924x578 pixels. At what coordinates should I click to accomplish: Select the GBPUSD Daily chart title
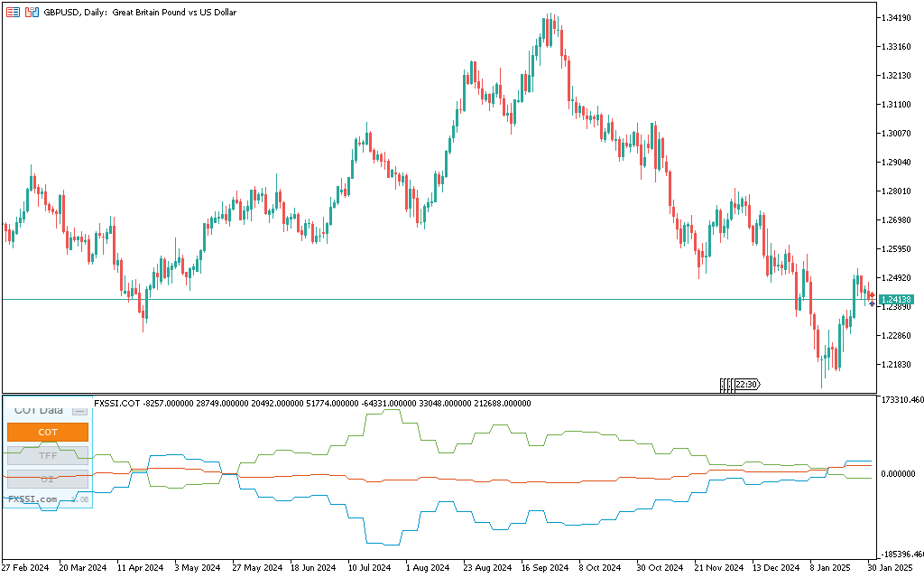point(140,12)
